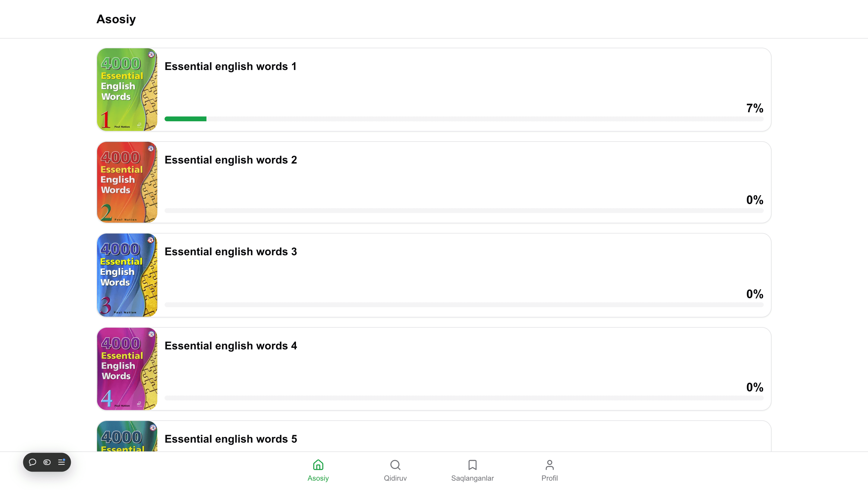Viewport: 868px width, 490px height.
Task: Open "Essential english words 2" title
Action: pos(231,160)
